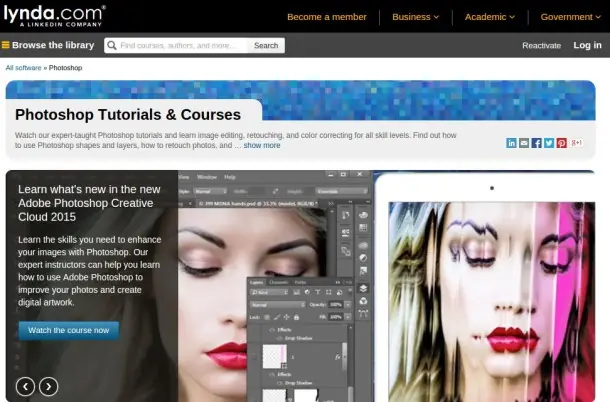Screen dimensions: 610x402
Task: Share page on Facebook icon
Action: tap(536, 143)
